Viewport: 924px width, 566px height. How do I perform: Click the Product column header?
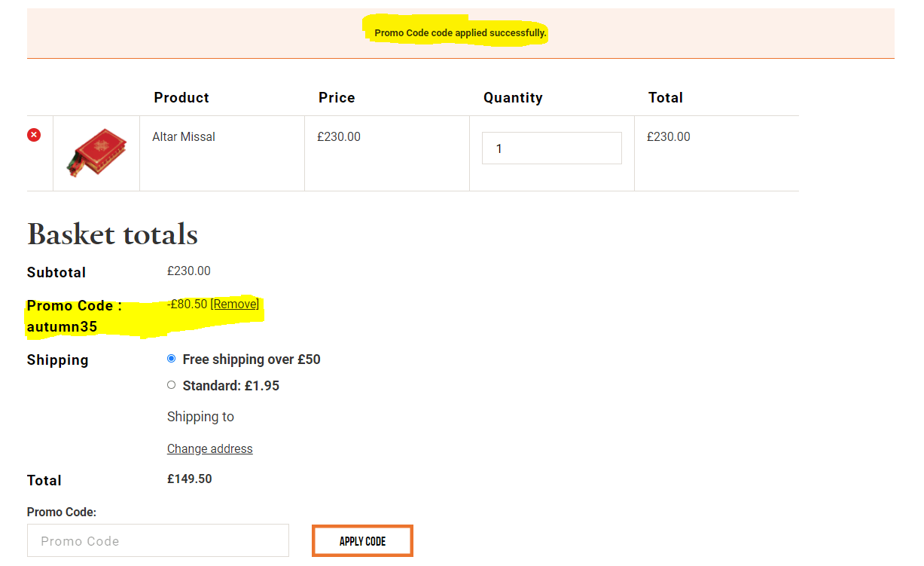[181, 97]
